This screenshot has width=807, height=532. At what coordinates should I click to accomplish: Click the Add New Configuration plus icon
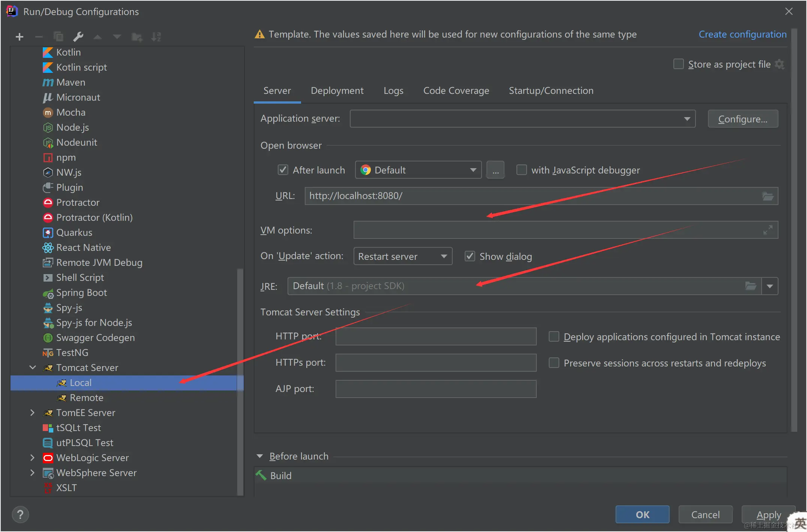[20, 37]
